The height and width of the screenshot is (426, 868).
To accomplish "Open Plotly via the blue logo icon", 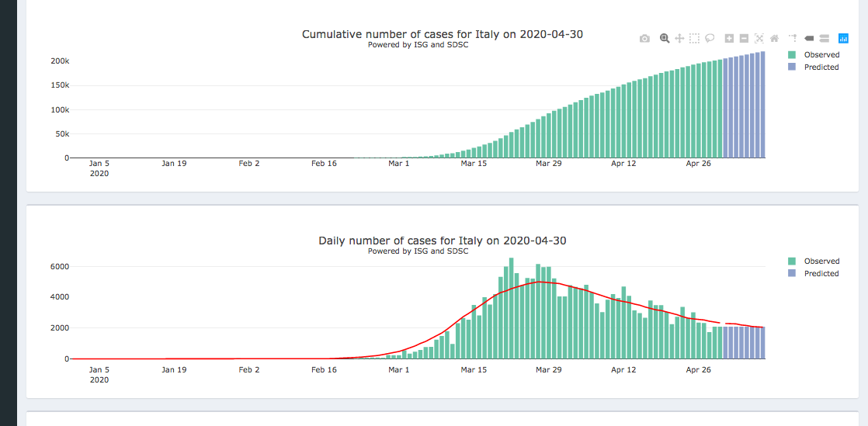I will tap(843, 38).
